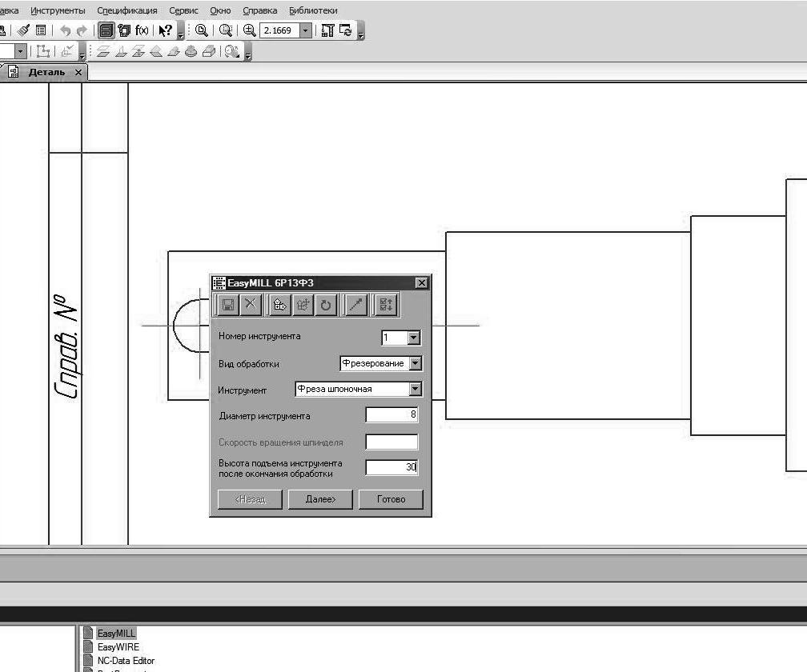807x672 pixels.
Task: Open the Библиотеки menu
Action: (x=313, y=10)
